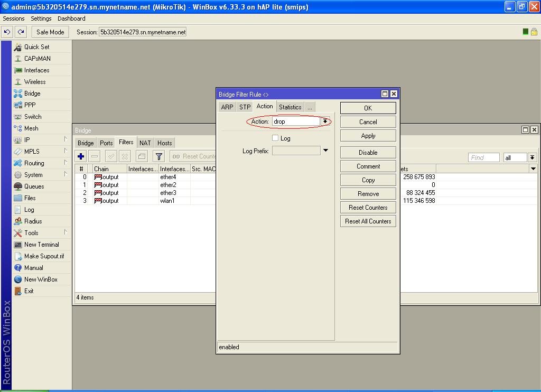541x392 pixels.
Task: Toggle Safe Mode on
Action: 50,32
